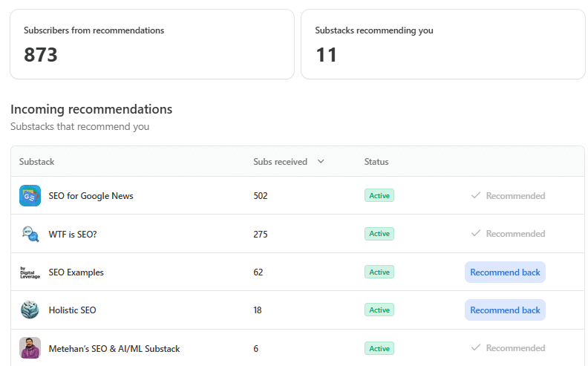Click the Active badge for Holistic SEO
The image size is (588, 366).
379,310
